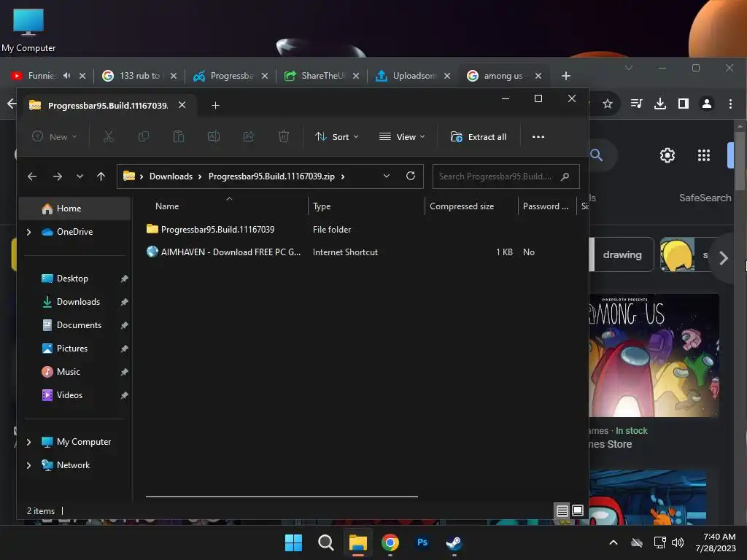Click the Explorer horizontal scrollbar
The width and height of the screenshot is (747, 560).
(282, 496)
